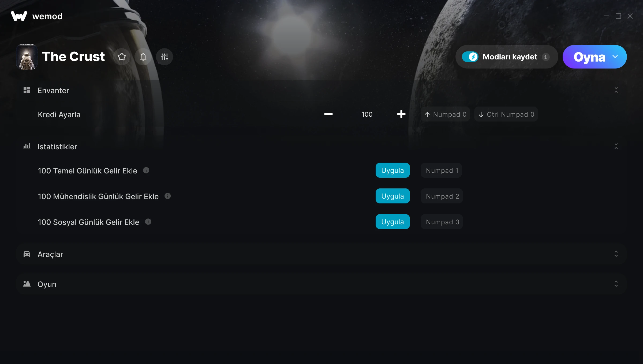Show info for Mühendislik Günlük Gelir
This screenshot has height=364, width=643.
168,196
